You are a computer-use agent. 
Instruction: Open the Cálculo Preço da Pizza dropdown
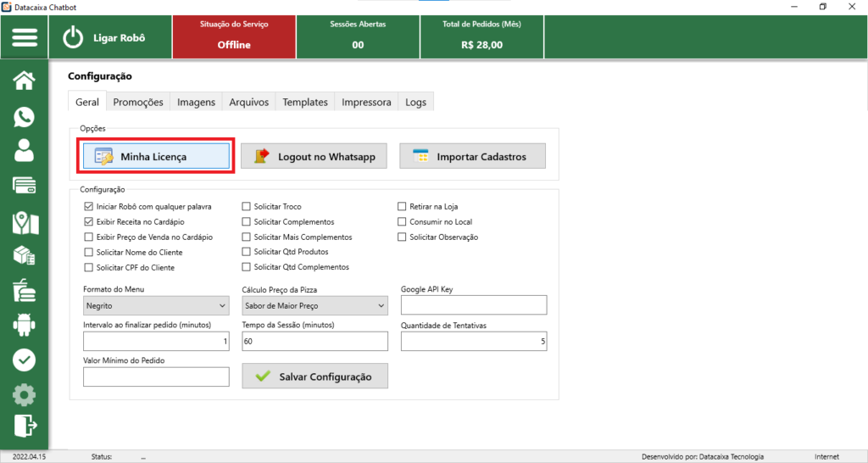[314, 305]
